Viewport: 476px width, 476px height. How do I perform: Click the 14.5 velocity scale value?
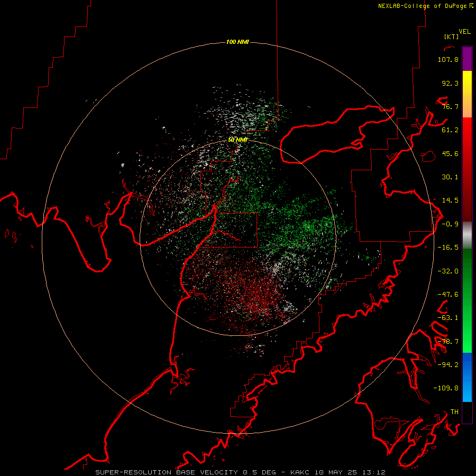[x=450, y=200]
